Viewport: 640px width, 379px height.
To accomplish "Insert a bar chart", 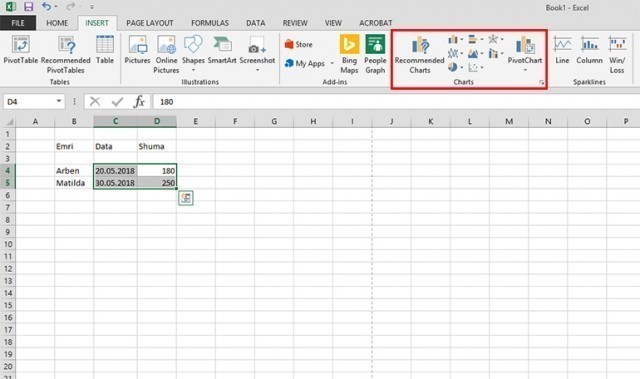I will pos(473,39).
